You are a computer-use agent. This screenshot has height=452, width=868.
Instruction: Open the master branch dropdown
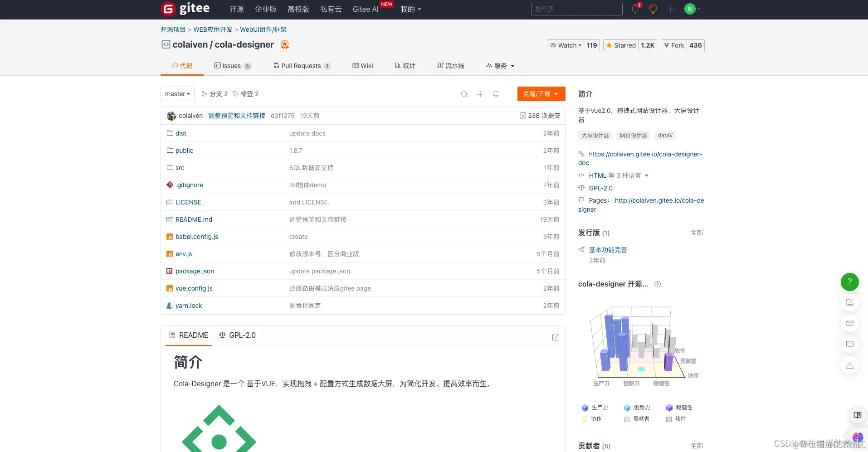(177, 94)
